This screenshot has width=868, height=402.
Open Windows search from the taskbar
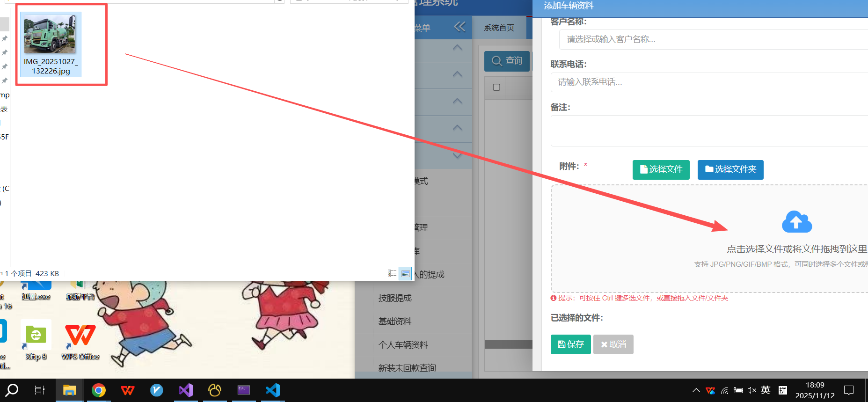tap(12, 390)
